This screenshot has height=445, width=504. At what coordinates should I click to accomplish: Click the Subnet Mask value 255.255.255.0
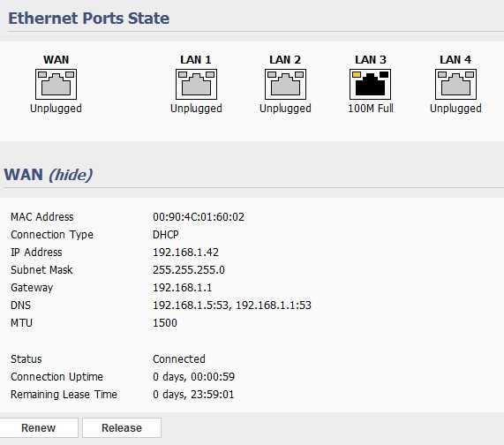189,270
